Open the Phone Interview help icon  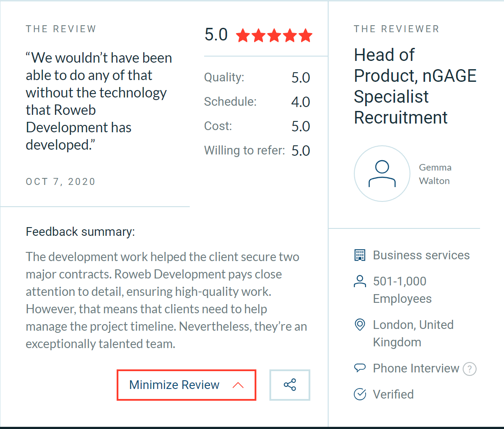tap(470, 369)
